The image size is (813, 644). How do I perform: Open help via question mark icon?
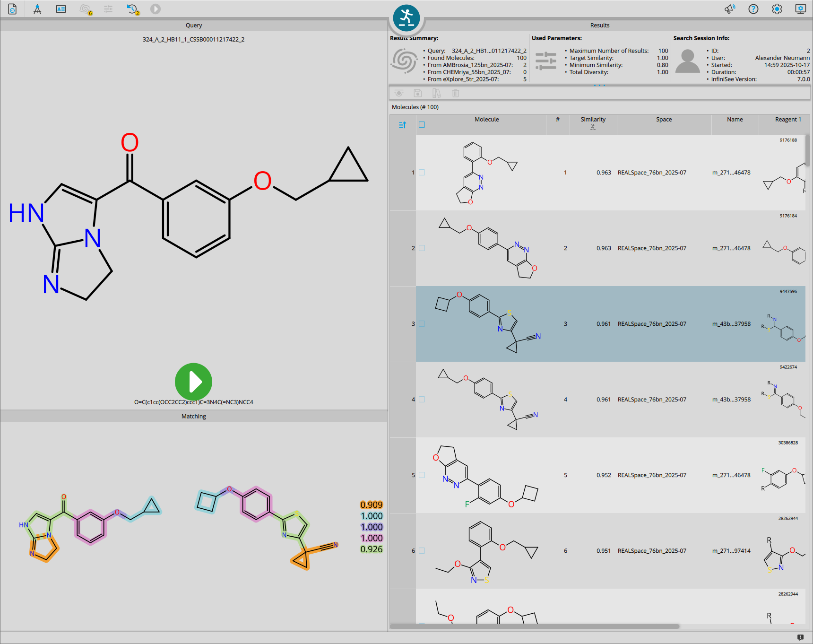(753, 9)
